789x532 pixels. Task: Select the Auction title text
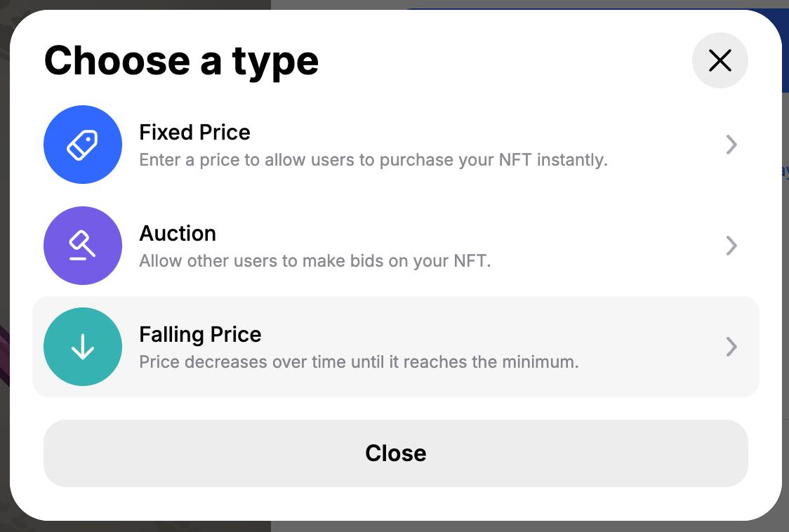[x=178, y=234]
